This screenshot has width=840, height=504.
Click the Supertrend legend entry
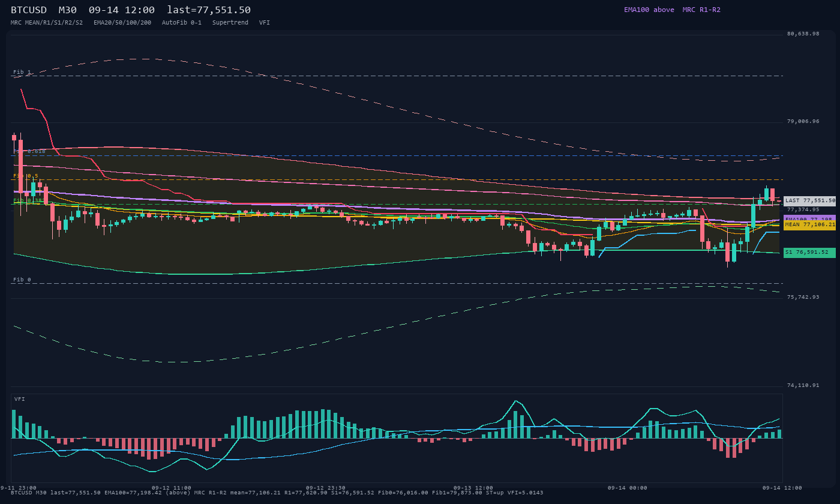pos(230,22)
